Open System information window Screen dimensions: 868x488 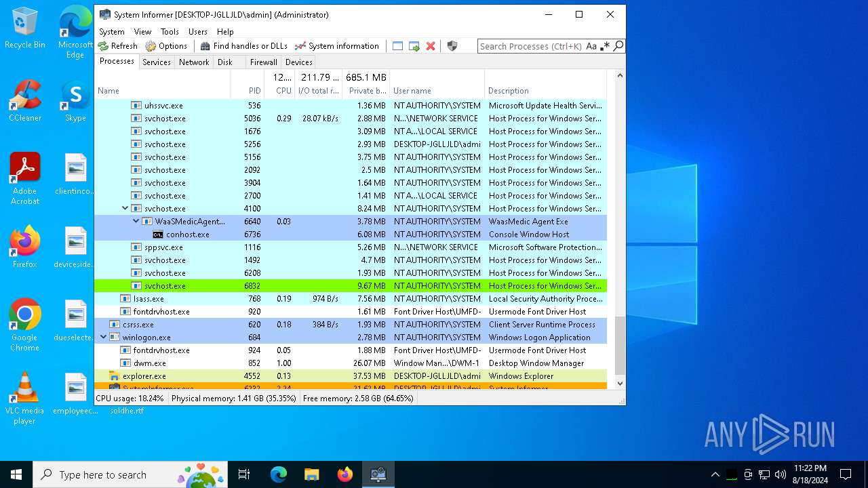(x=337, y=46)
